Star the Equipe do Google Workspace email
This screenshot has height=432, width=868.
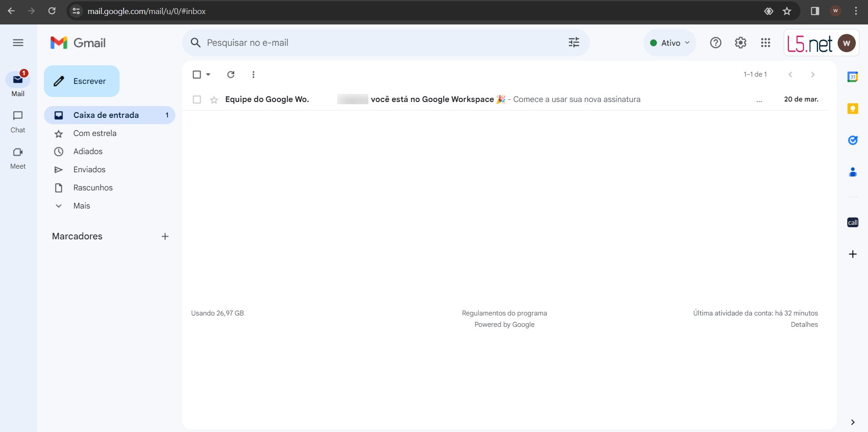tap(214, 100)
